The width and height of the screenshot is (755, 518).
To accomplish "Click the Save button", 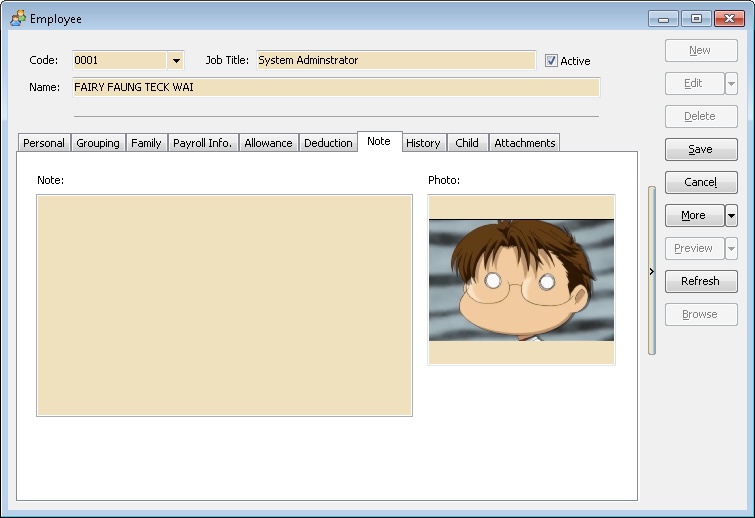I will pos(700,149).
